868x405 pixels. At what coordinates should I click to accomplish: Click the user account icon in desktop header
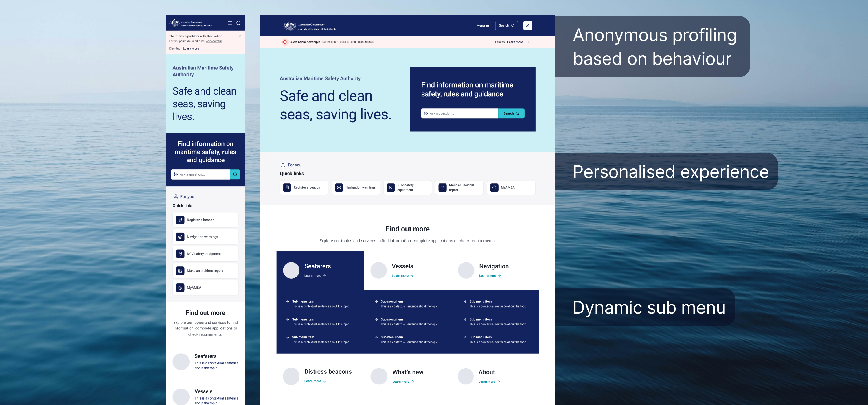[528, 26]
